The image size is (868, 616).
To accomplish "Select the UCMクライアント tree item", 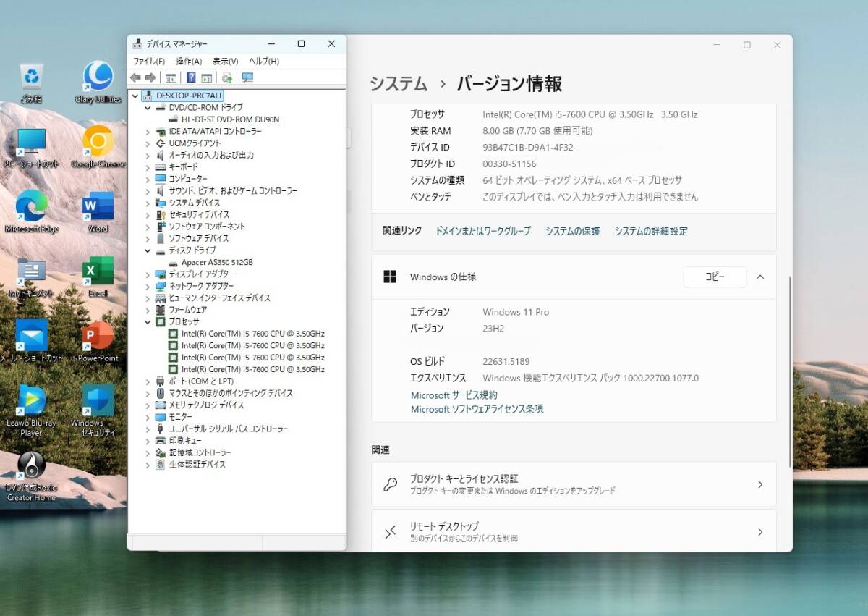I will point(195,143).
